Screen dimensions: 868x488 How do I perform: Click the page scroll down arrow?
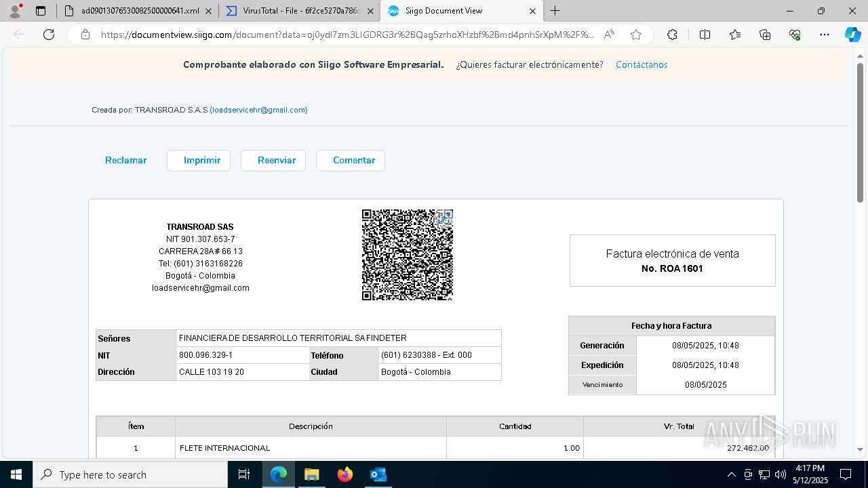point(861,449)
